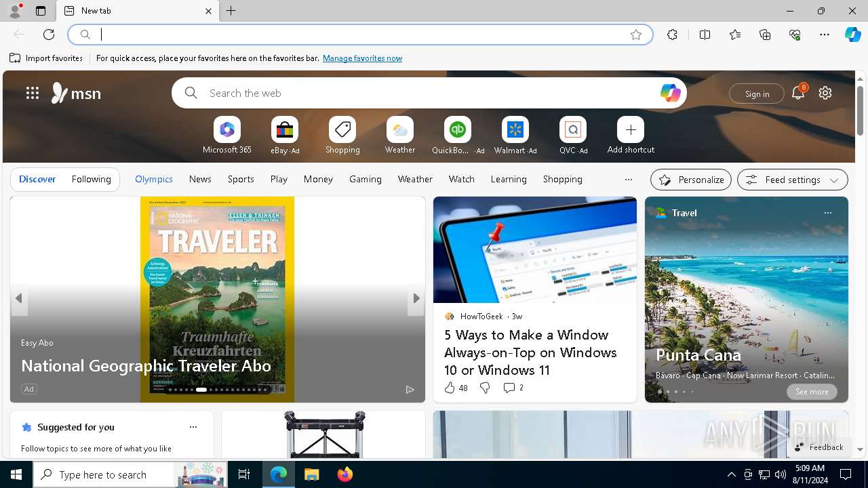
Task: Open Copilot sidebar icon
Action: click(852, 35)
